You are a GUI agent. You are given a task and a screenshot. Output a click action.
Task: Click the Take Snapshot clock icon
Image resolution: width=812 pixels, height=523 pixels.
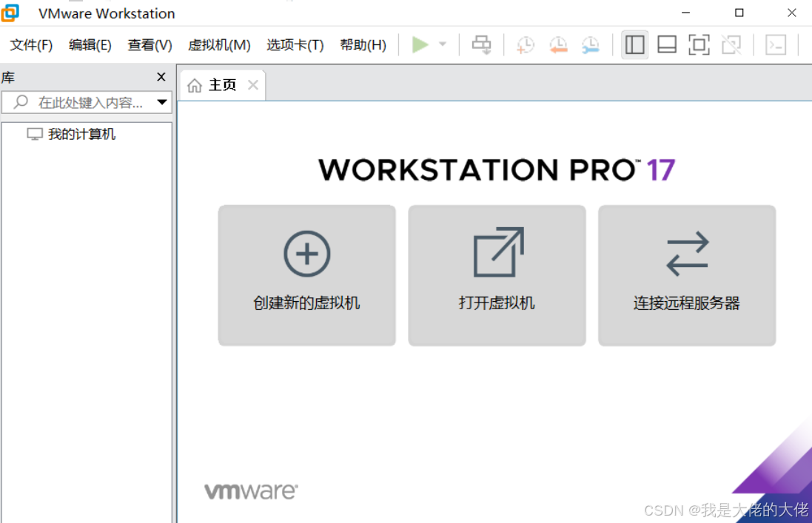(525, 45)
